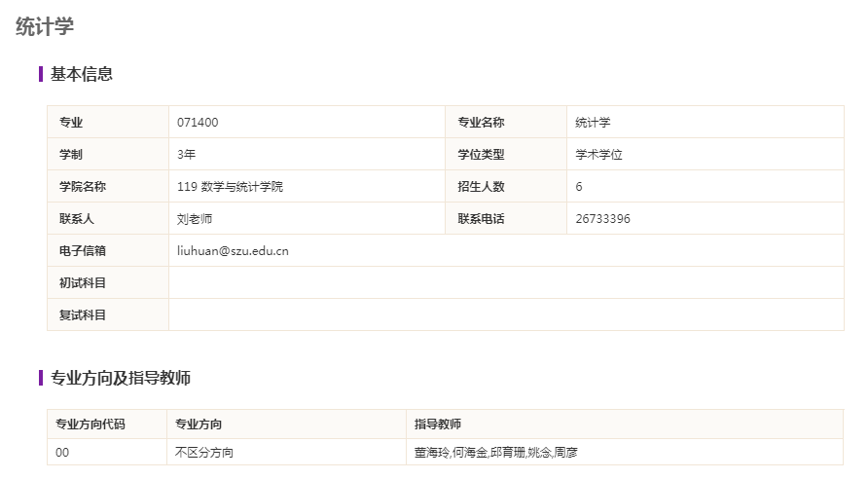
Task: Select 119 数学与统计学院 value
Action: click(230, 187)
